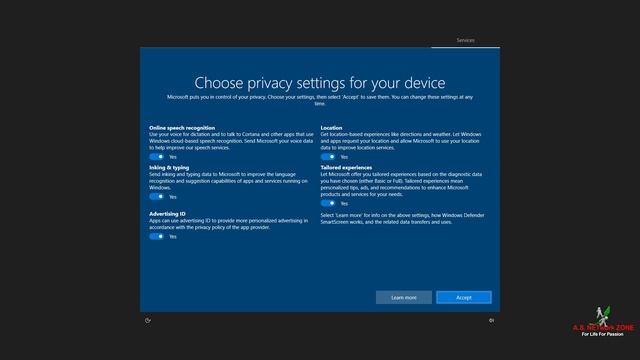Open Ease of Access icon
The width and height of the screenshot is (640, 360).
[148, 321]
